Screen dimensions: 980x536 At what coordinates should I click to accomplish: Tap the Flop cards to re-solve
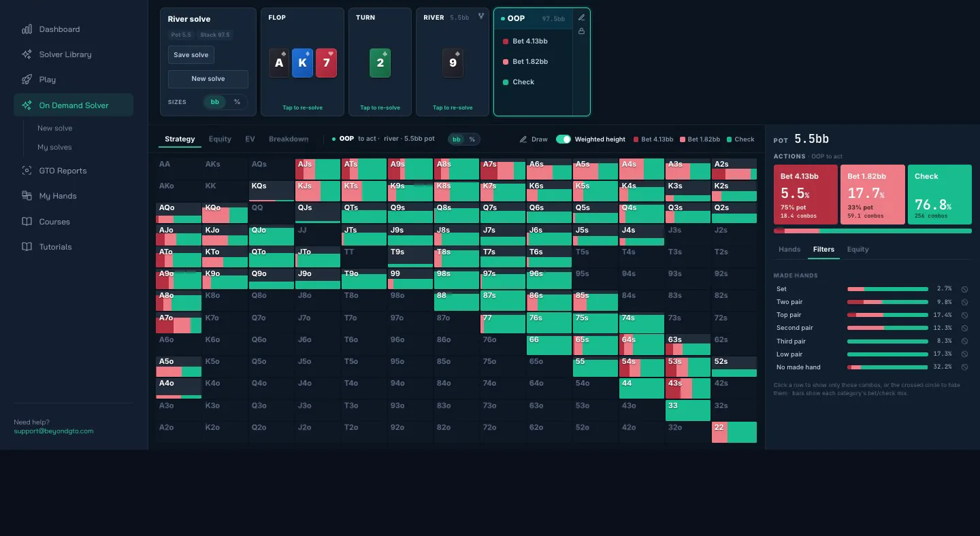pyautogui.click(x=303, y=62)
